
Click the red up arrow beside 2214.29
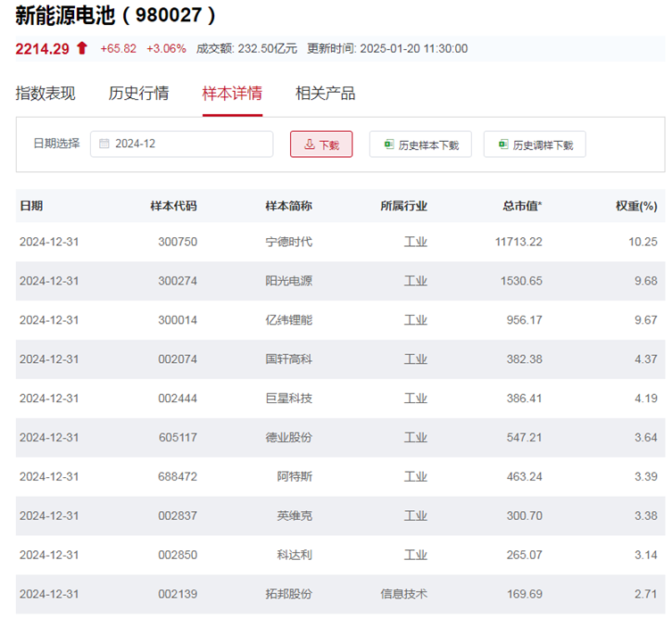pyautogui.click(x=82, y=49)
